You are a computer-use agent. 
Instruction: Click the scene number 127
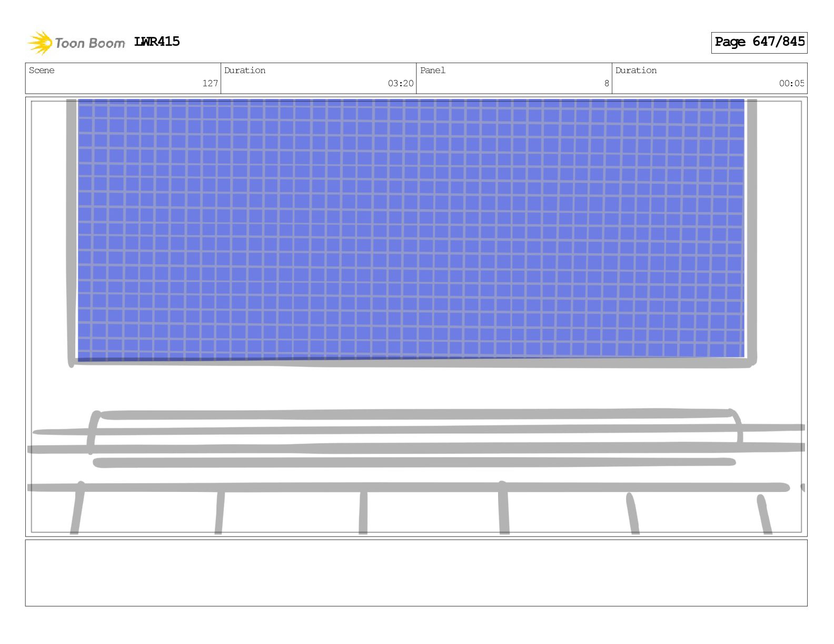[x=210, y=83]
